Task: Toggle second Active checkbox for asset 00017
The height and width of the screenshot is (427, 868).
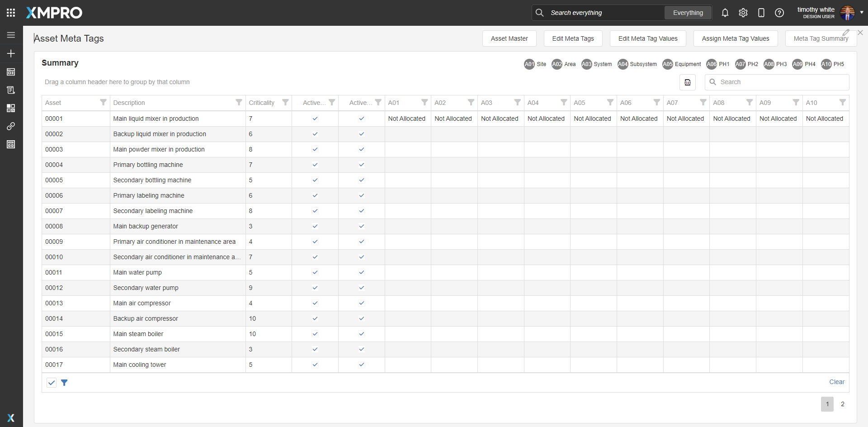Action: (x=362, y=365)
